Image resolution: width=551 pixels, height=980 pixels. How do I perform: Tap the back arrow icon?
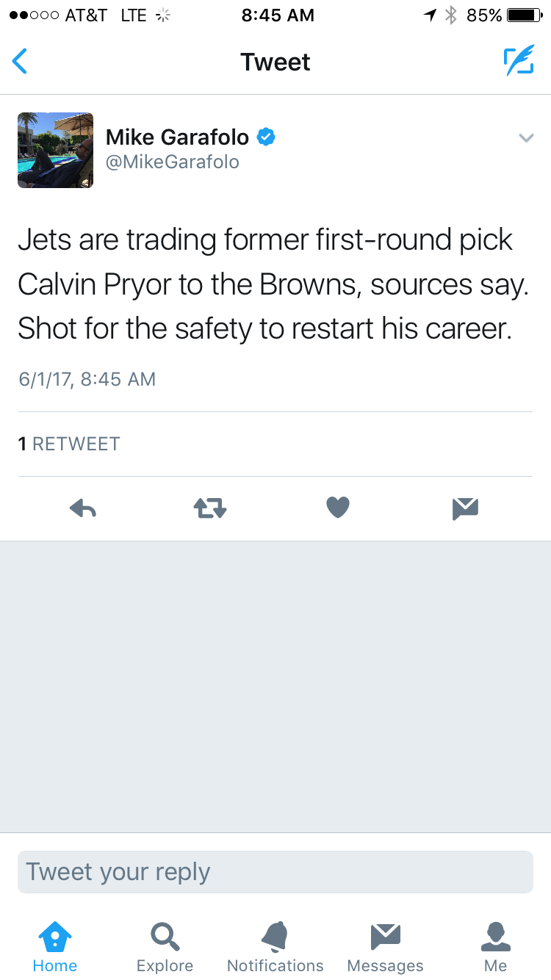21,62
